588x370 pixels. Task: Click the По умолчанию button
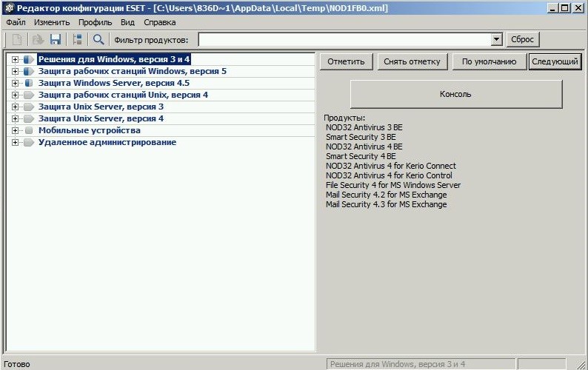pyautogui.click(x=489, y=61)
